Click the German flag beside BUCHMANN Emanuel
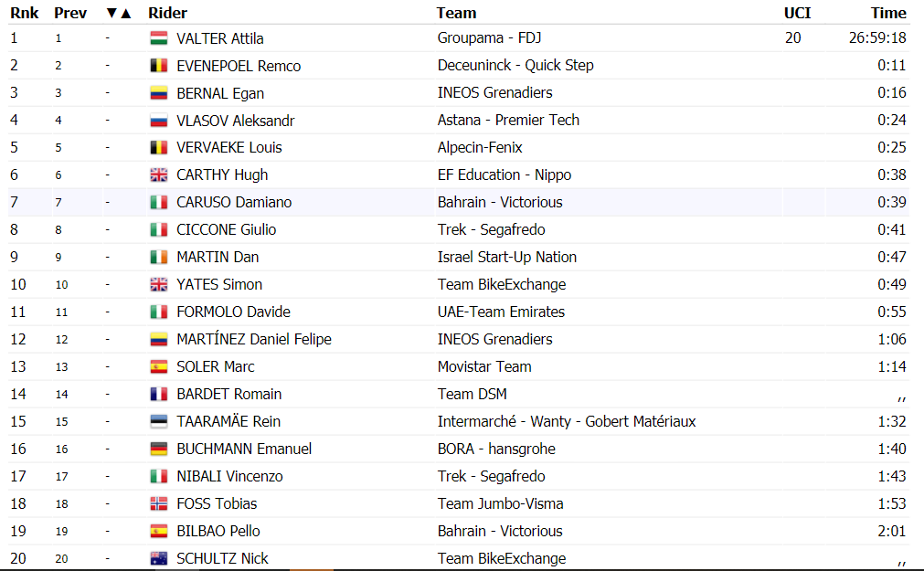 click(x=158, y=449)
